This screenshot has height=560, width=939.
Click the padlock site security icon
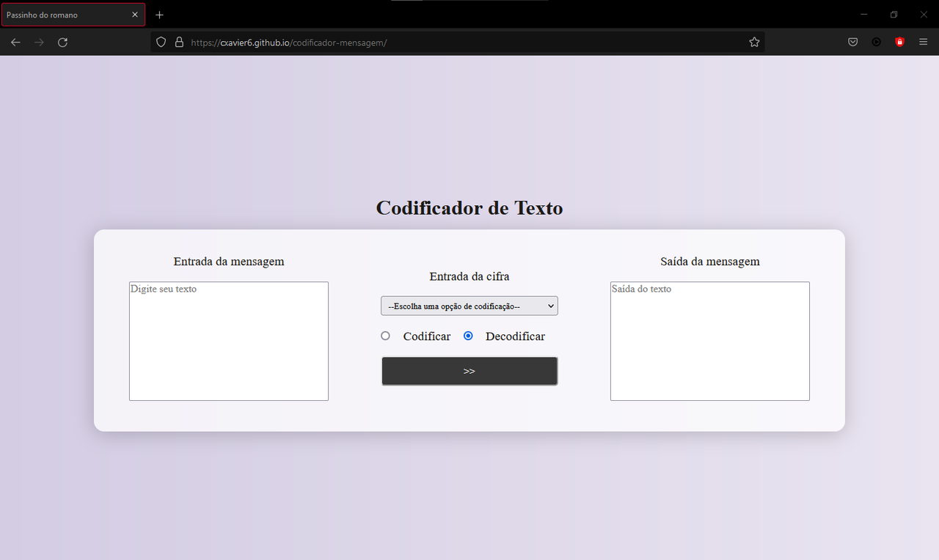coord(179,42)
